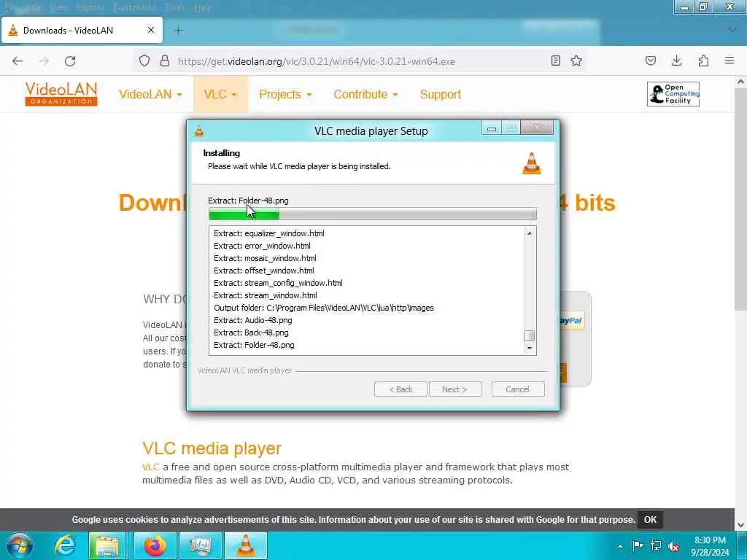This screenshot has width=747, height=560.
Task: Open a new Firefox tab
Action: (179, 31)
